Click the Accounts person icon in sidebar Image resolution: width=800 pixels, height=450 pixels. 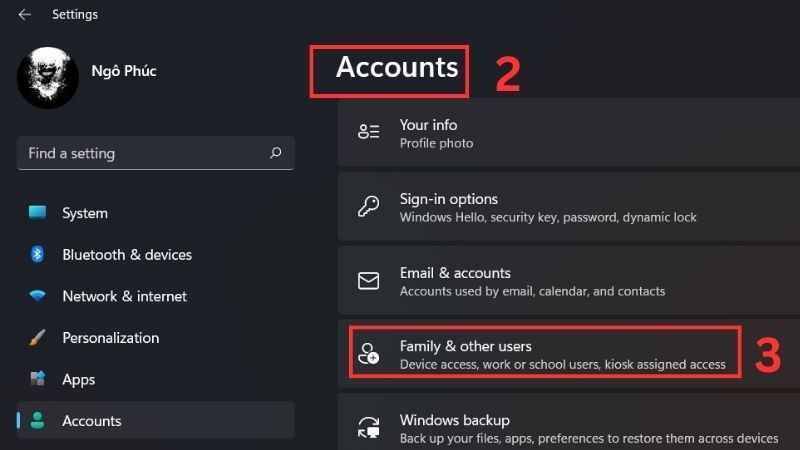pos(37,420)
